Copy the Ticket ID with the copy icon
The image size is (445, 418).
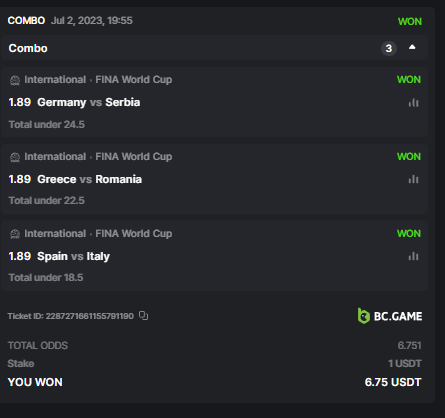click(143, 315)
